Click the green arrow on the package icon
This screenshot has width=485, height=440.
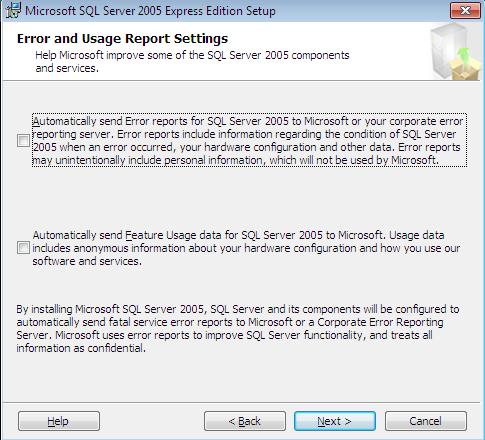coord(463,55)
